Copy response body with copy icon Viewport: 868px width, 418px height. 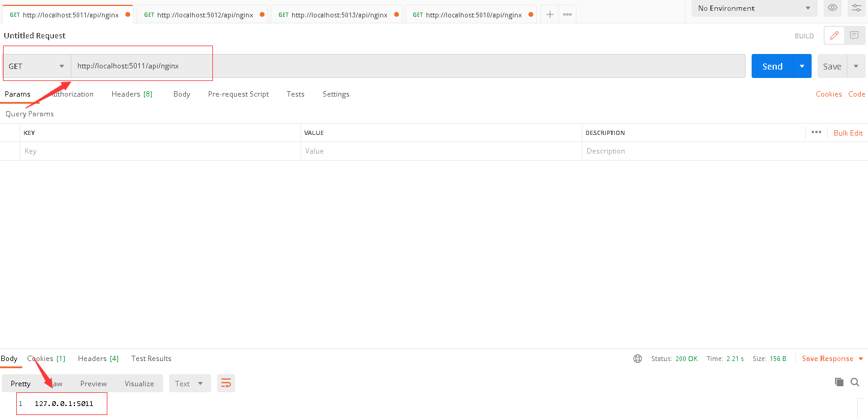point(839,382)
